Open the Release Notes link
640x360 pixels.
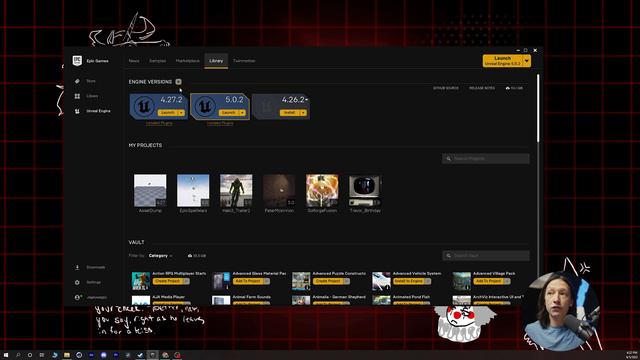pyautogui.click(x=482, y=88)
